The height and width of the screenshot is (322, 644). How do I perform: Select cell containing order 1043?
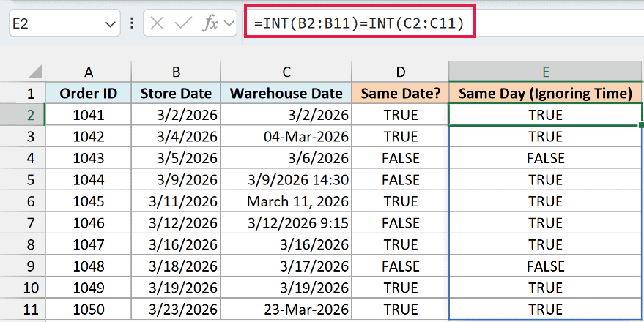89,158
